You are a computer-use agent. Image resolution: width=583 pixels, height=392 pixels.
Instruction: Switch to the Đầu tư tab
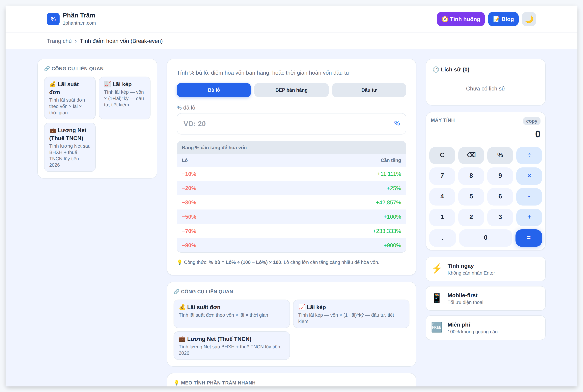click(369, 90)
